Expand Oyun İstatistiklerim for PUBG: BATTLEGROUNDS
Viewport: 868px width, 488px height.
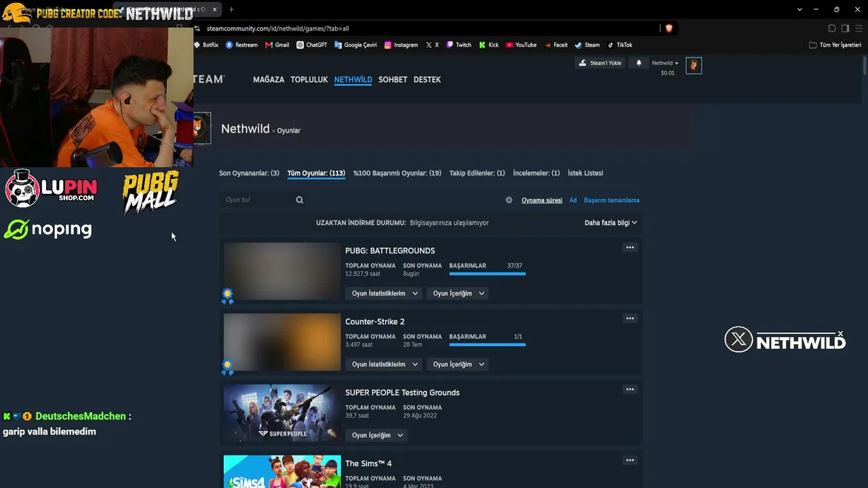coord(385,293)
